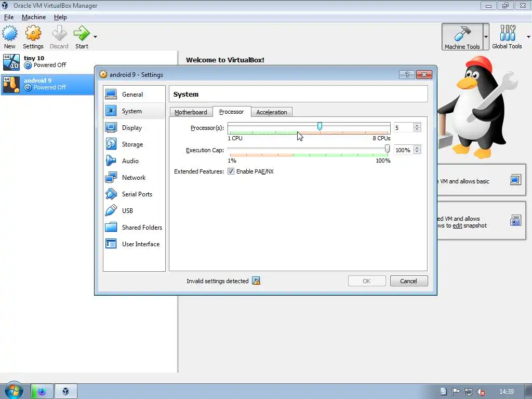Open the USB settings category
Viewport: 532px width, 399px height.
tap(134, 211)
